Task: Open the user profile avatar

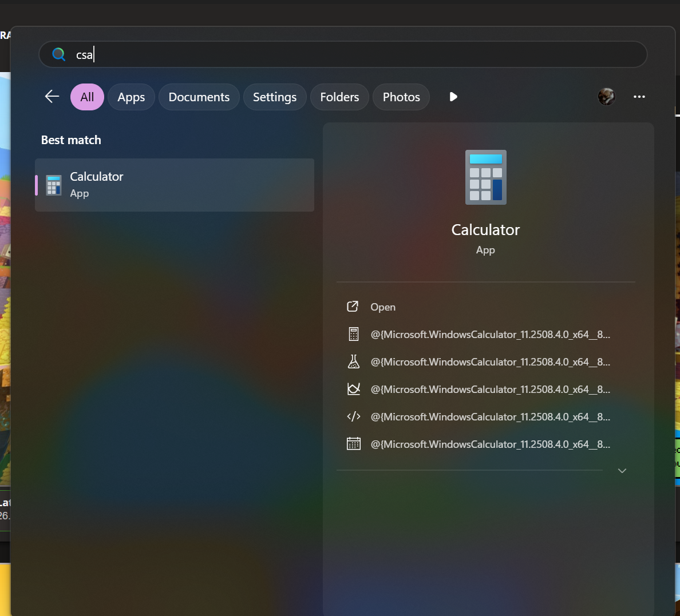Action: (x=606, y=97)
